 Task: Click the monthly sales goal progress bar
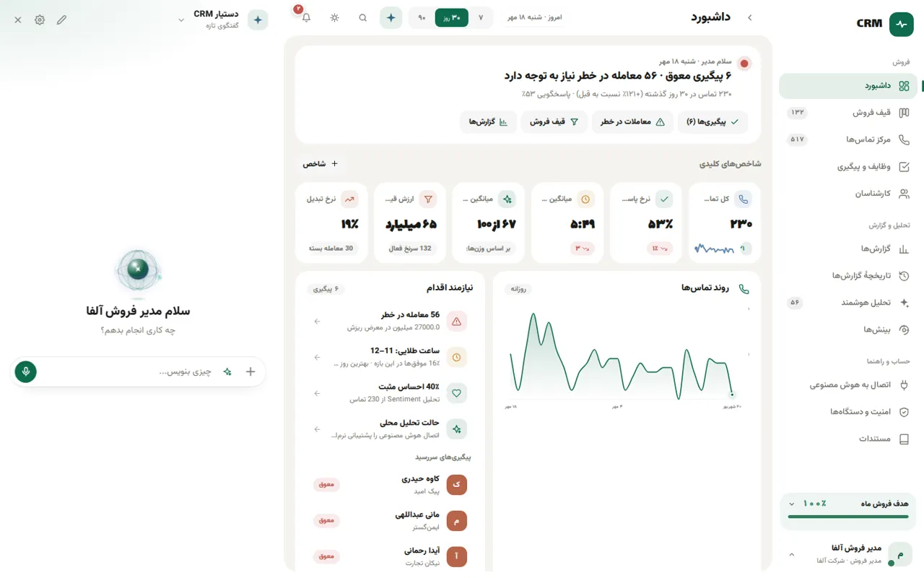[x=847, y=517]
